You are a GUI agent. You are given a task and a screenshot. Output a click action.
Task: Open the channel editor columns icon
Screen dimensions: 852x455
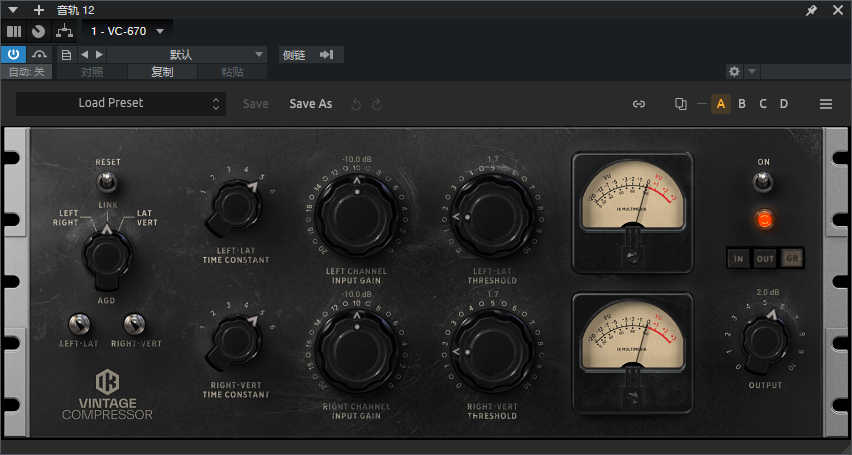point(14,32)
